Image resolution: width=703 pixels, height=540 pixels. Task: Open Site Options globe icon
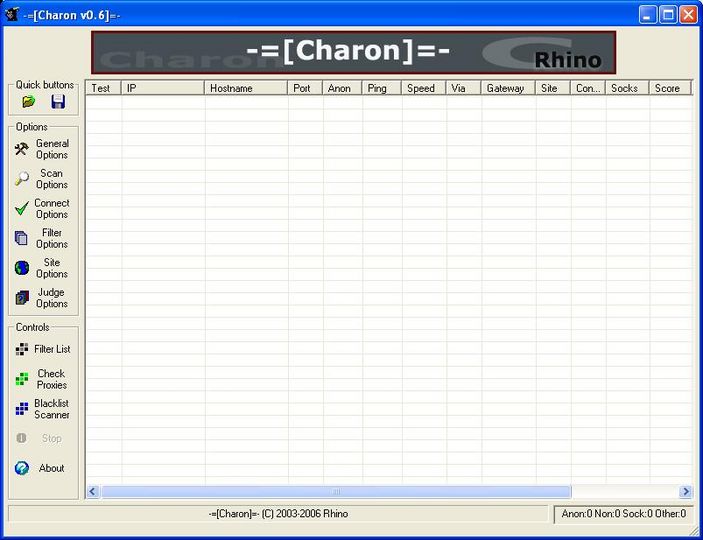click(22, 268)
